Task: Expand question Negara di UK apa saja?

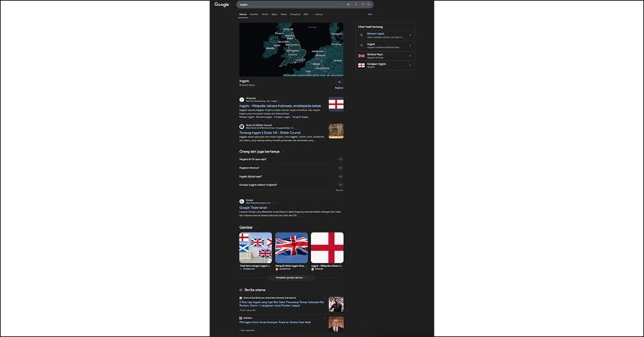Action: pos(291,159)
